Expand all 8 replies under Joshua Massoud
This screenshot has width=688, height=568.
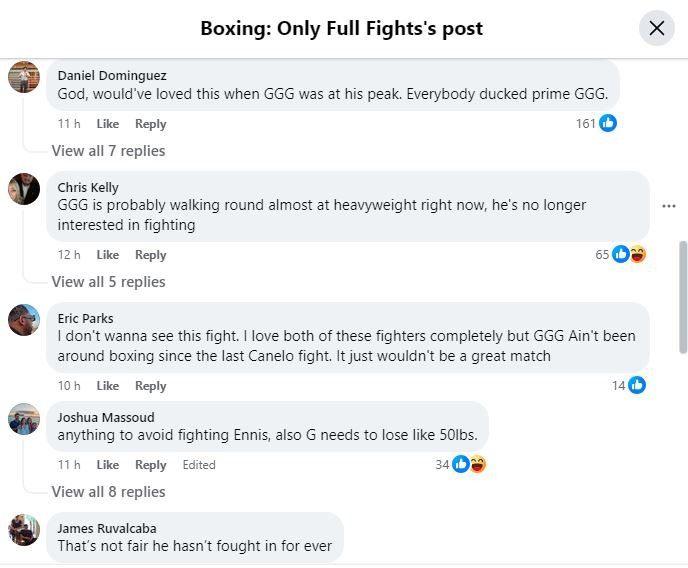(x=108, y=492)
